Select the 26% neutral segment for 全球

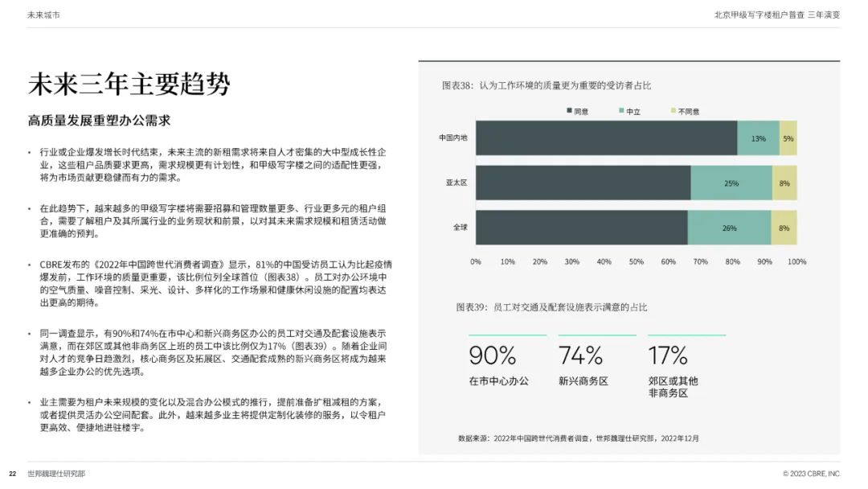(729, 228)
